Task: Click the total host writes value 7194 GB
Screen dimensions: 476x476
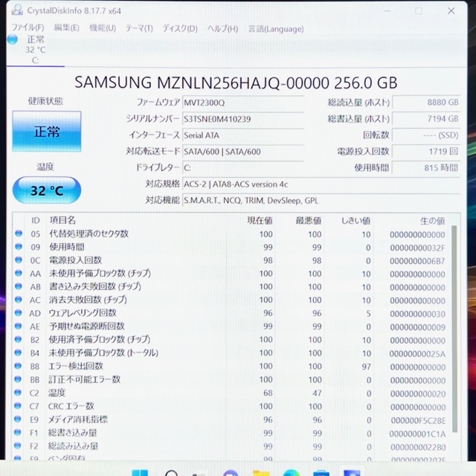Action: (426, 119)
